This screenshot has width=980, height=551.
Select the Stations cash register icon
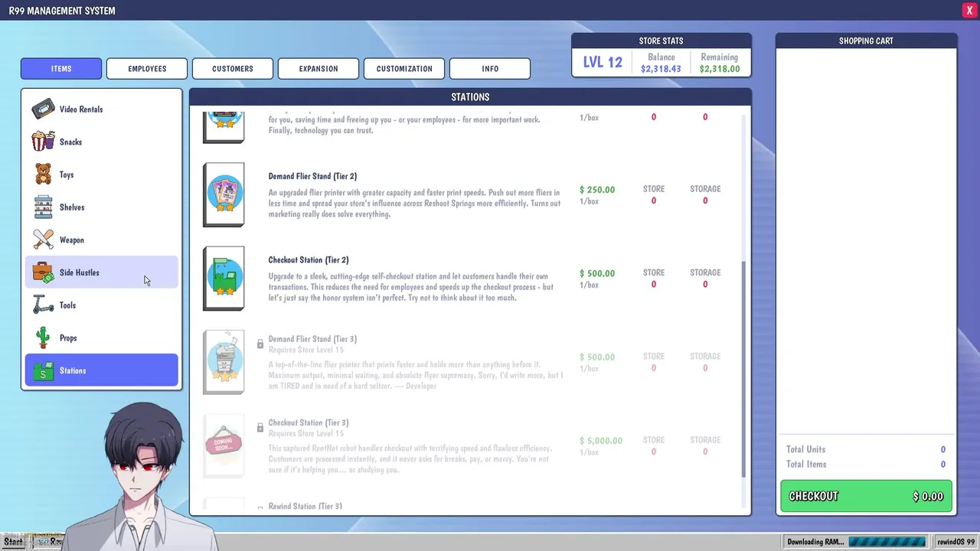click(43, 370)
